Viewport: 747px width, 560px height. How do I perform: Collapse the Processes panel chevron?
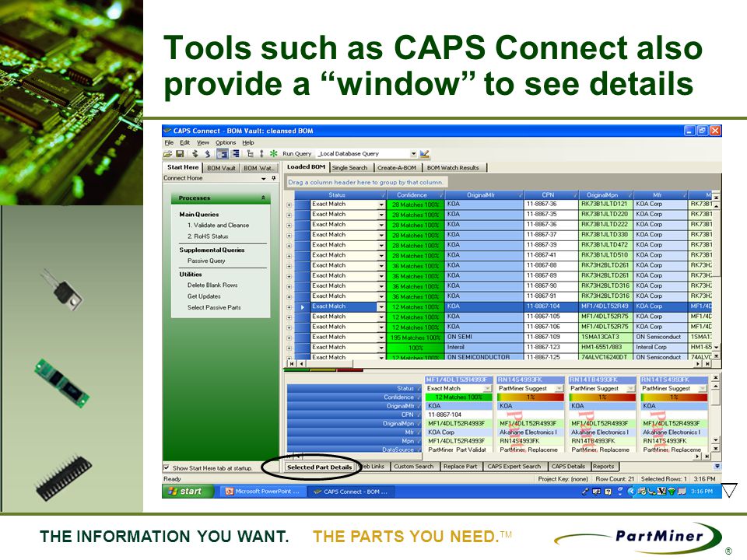pyautogui.click(x=263, y=198)
